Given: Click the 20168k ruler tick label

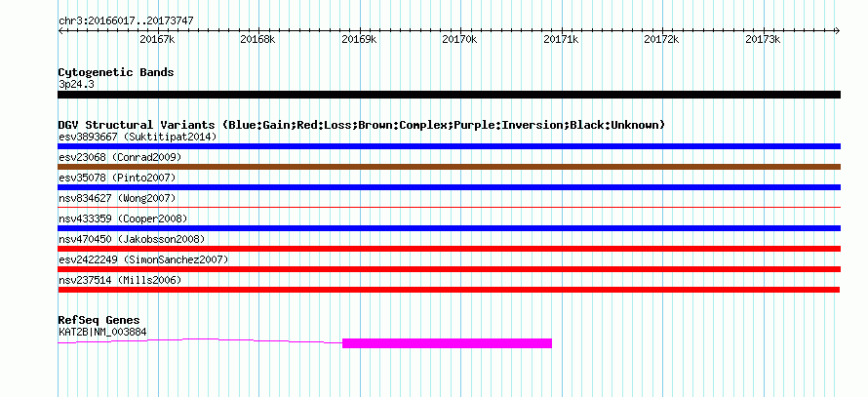Looking at the screenshot, I should click(258, 39).
